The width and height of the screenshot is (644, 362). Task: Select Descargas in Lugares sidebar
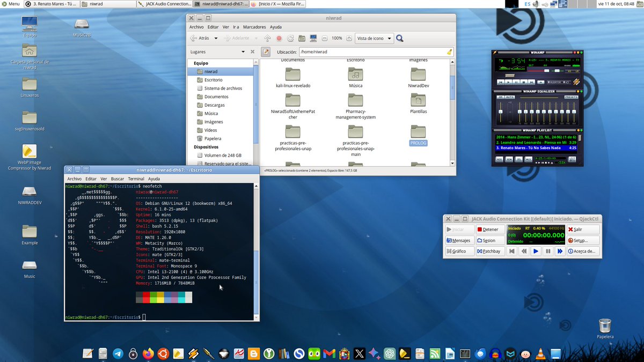tap(214, 105)
